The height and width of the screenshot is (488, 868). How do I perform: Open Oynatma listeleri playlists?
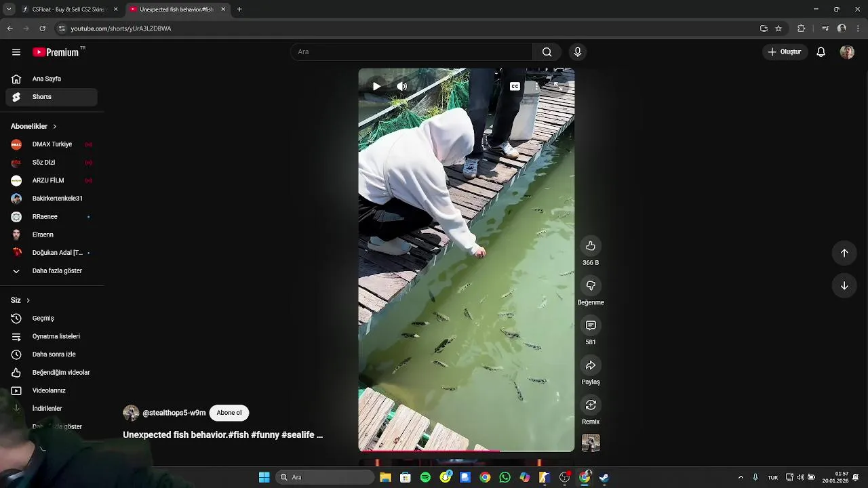coord(52,336)
